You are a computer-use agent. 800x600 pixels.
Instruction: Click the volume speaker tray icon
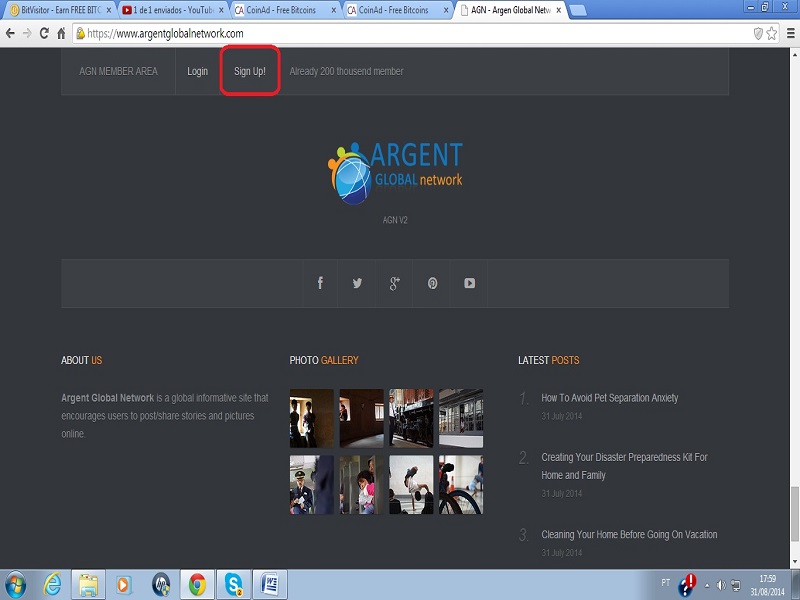pos(721,585)
